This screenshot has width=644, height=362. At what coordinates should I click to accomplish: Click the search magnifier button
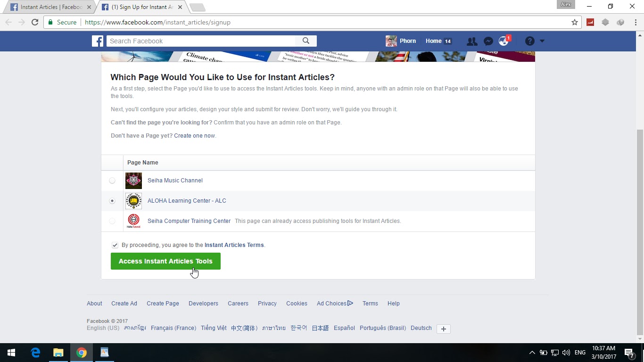pyautogui.click(x=306, y=41)
